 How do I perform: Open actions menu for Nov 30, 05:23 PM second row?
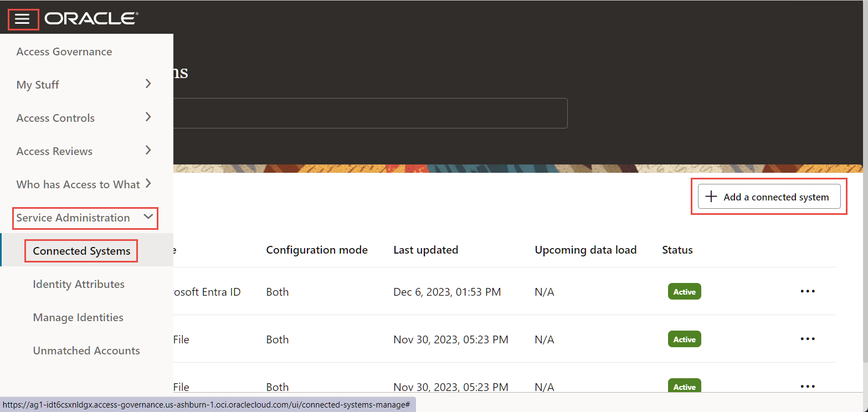pyautogui.click(x=808, y=339)
